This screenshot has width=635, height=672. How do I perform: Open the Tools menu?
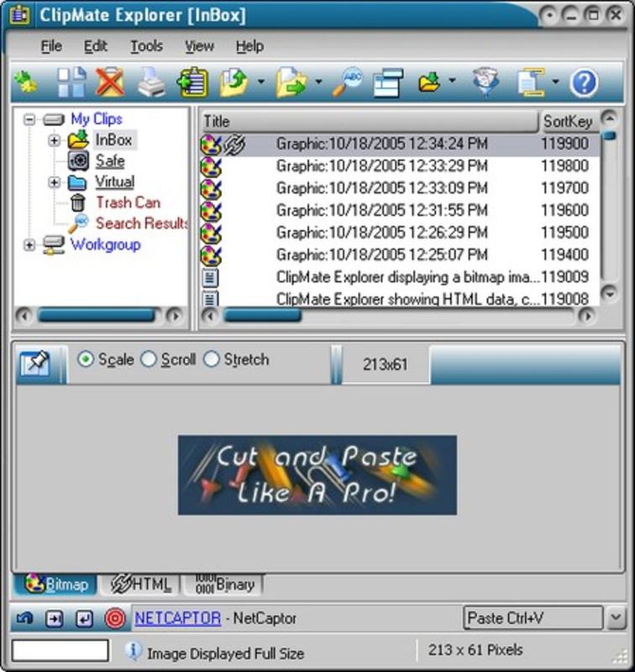pos(146,46)
